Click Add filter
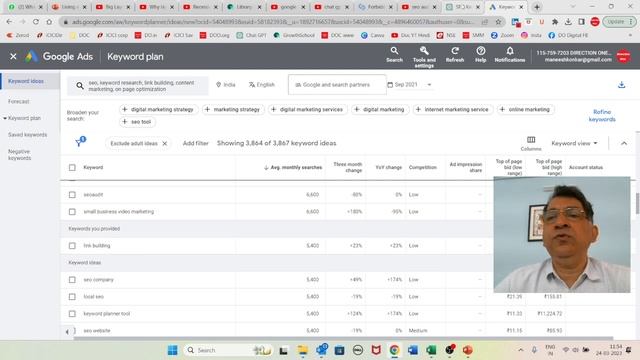 point(196,143)
